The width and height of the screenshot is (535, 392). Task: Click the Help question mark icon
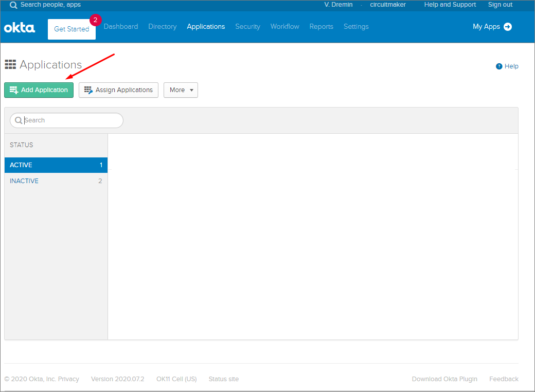[x=498, y=66]
